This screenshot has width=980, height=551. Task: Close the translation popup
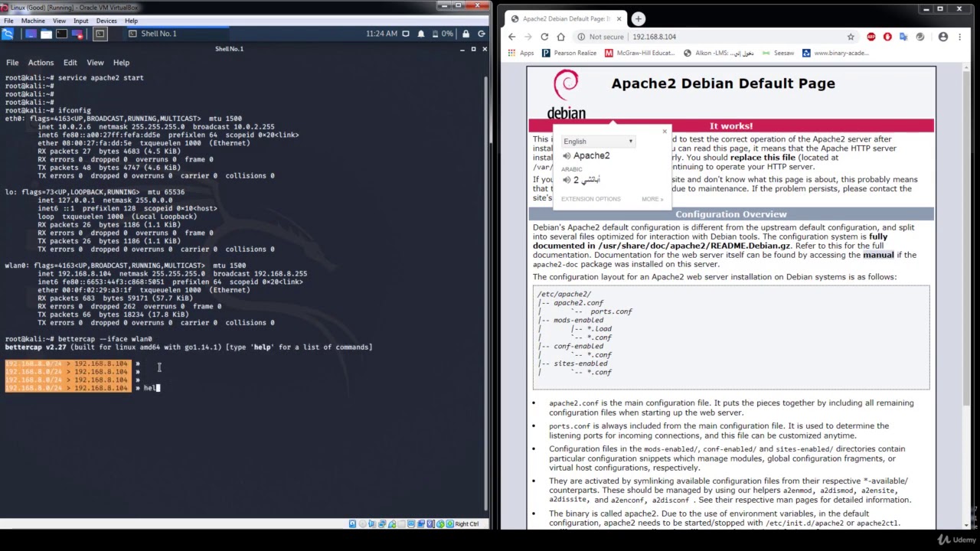(x=664, y=132)
